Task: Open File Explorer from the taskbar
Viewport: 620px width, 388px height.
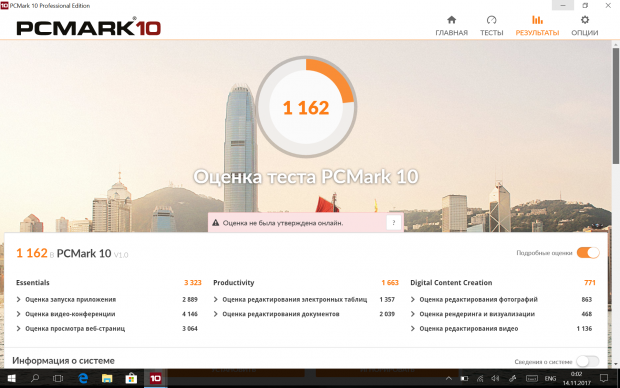Action: click(107, 379)
